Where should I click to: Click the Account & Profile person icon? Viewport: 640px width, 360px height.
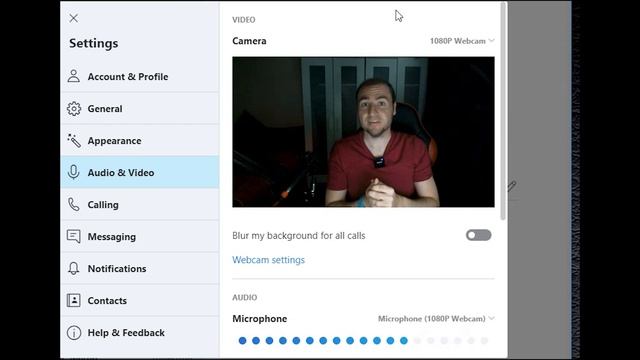click(x=74, y=76)
